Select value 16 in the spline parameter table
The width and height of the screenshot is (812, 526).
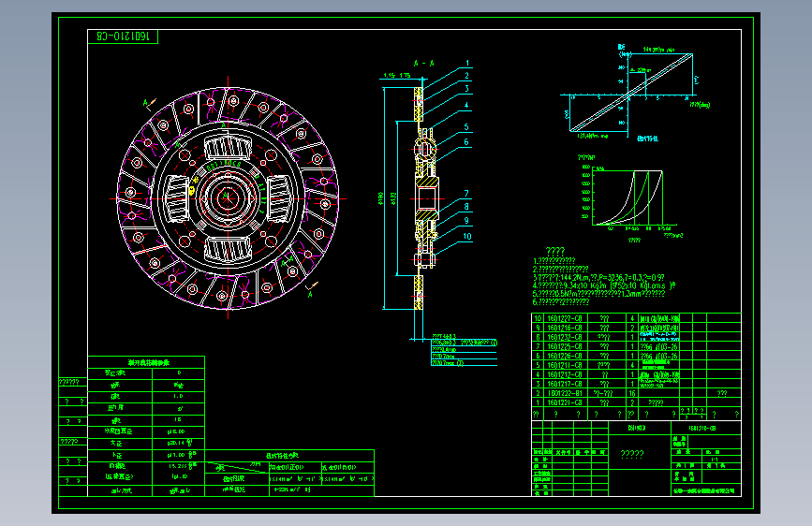click(179, 420)
